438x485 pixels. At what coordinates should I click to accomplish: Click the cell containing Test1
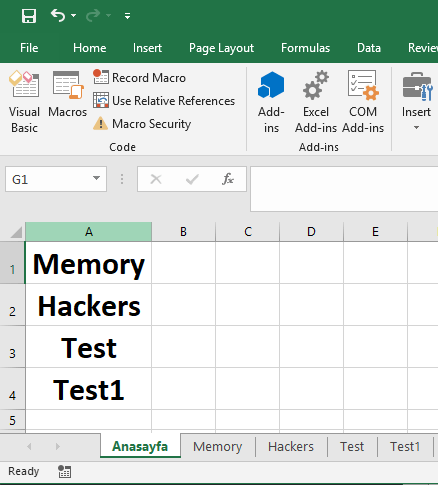(x=88, y=389)
